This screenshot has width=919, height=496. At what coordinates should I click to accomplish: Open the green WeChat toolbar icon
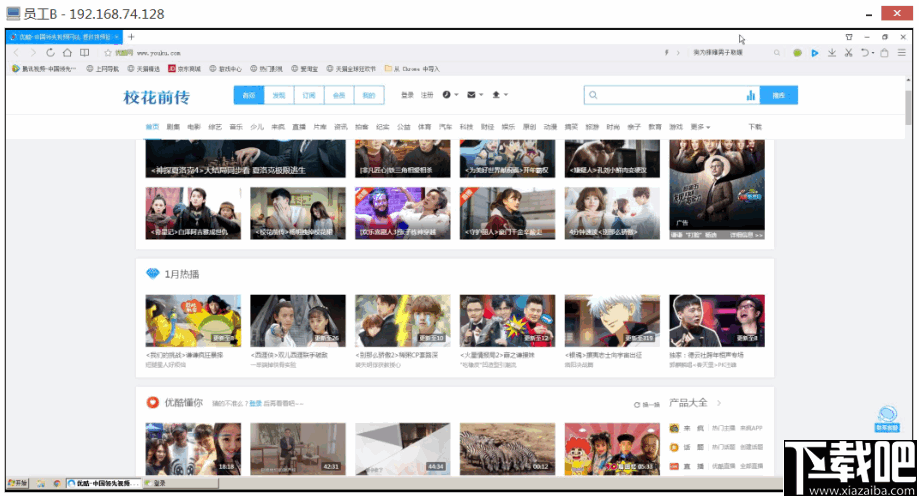pos(797,53)
